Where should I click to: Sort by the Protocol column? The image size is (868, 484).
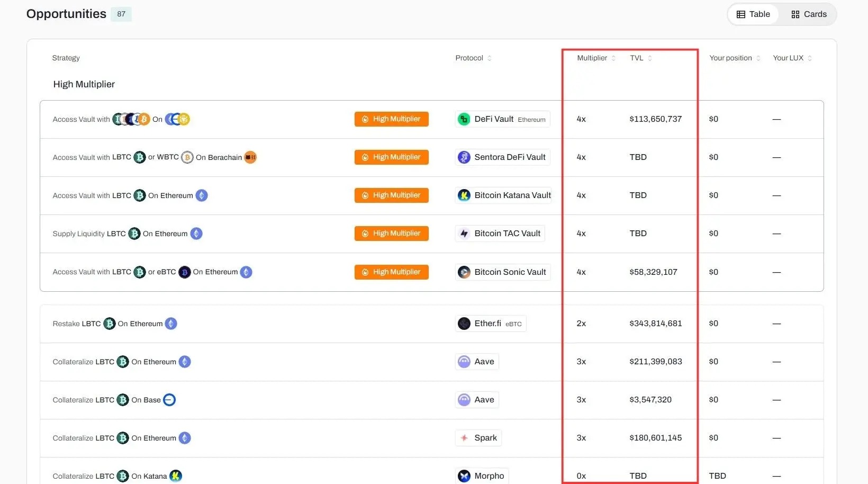click(x=473, y=58)
